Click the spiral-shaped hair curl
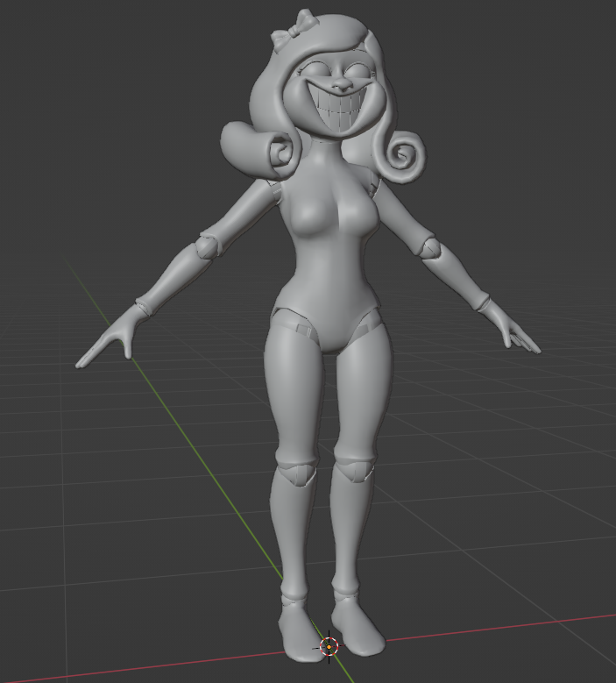Viewport: 616px width, 683px height. [x=399, y=156]
